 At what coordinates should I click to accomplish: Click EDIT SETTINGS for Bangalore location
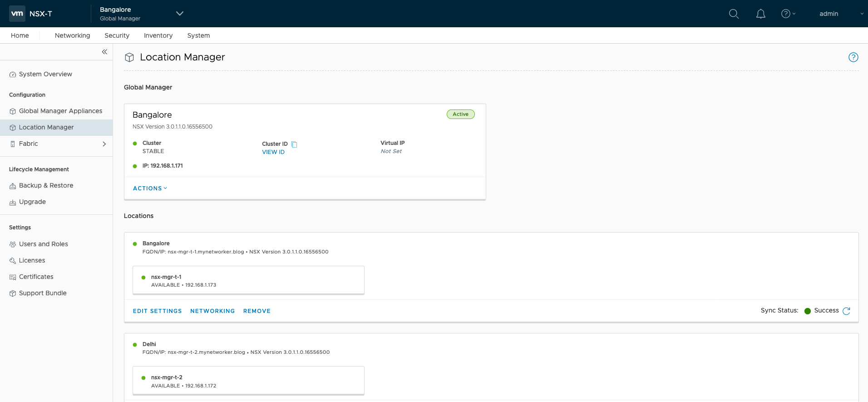click(157, 311)
